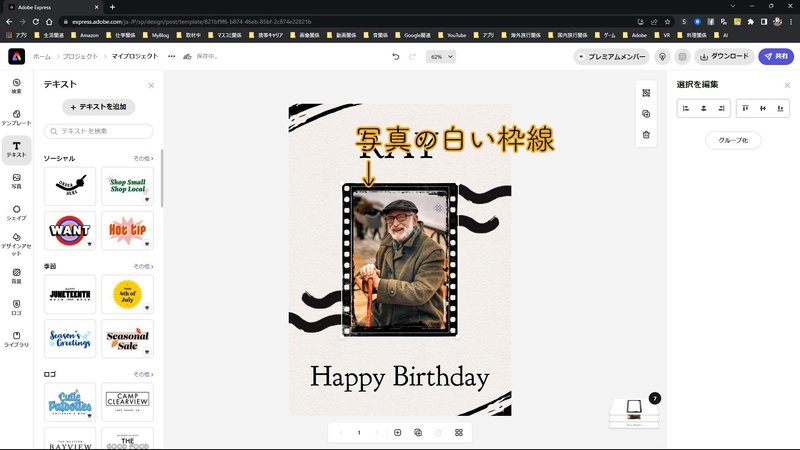Open the Library (ライブラリ) sidebar panel

coord(16,339)
